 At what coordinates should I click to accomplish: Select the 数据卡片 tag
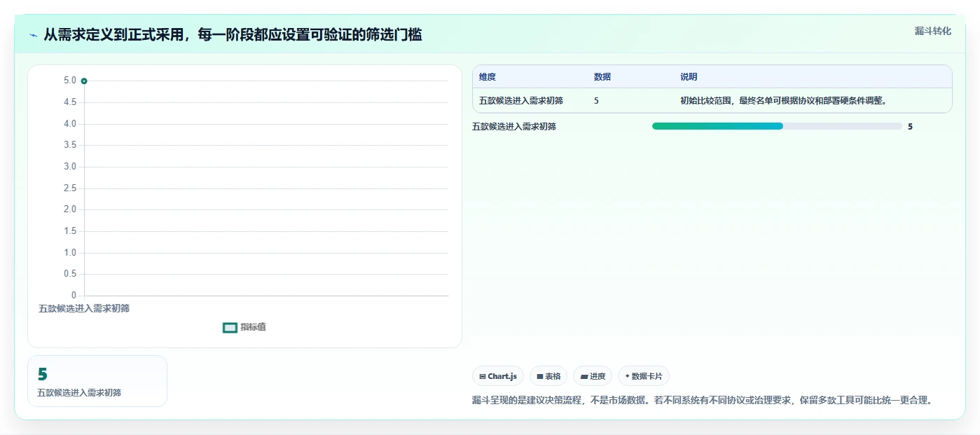[643, 376]
